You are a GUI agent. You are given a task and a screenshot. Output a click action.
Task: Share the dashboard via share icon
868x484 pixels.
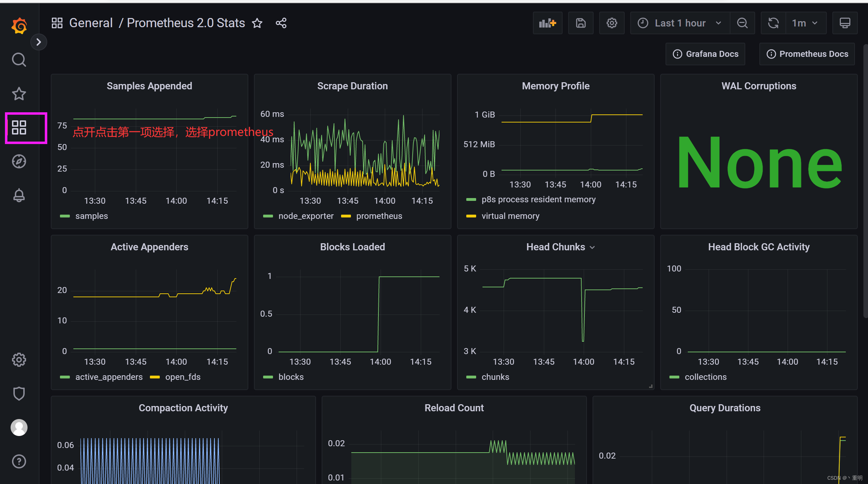(x=281, y=23)
